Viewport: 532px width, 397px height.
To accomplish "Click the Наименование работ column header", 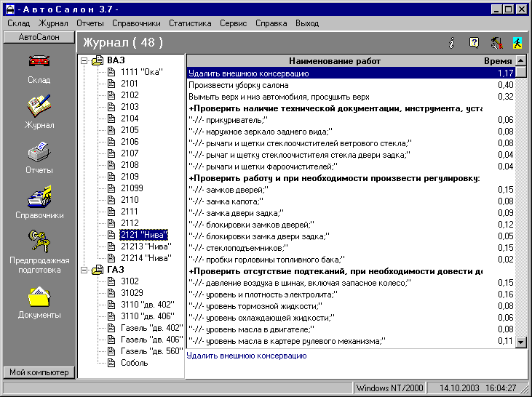I will pos(334,61).
